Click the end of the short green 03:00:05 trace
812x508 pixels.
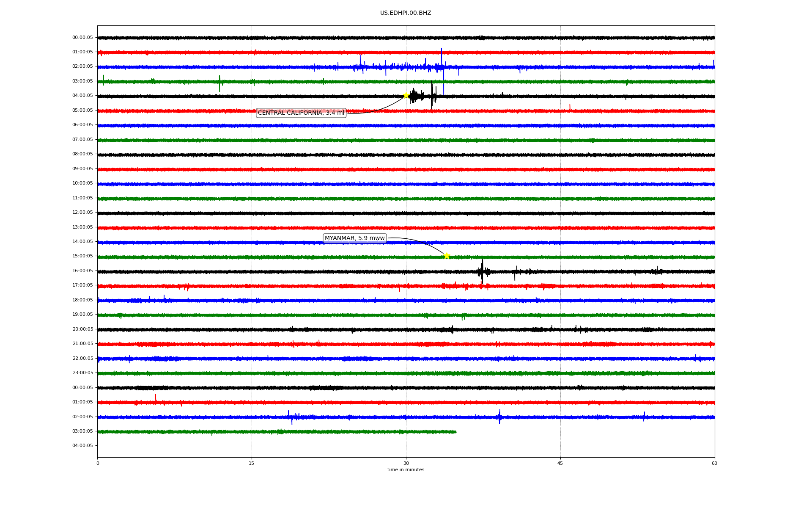click(455, 432)
